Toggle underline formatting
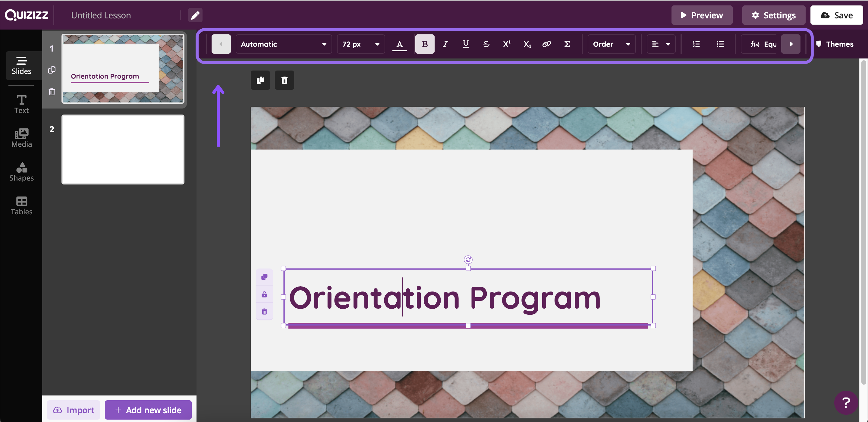The image size is (868, 422). (x=466, y=44)
